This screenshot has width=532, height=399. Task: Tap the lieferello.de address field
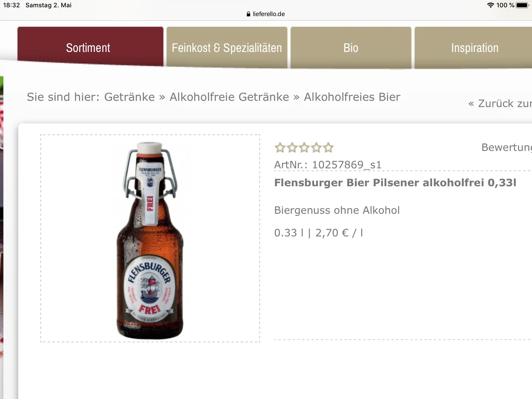(x=268, y=14)
